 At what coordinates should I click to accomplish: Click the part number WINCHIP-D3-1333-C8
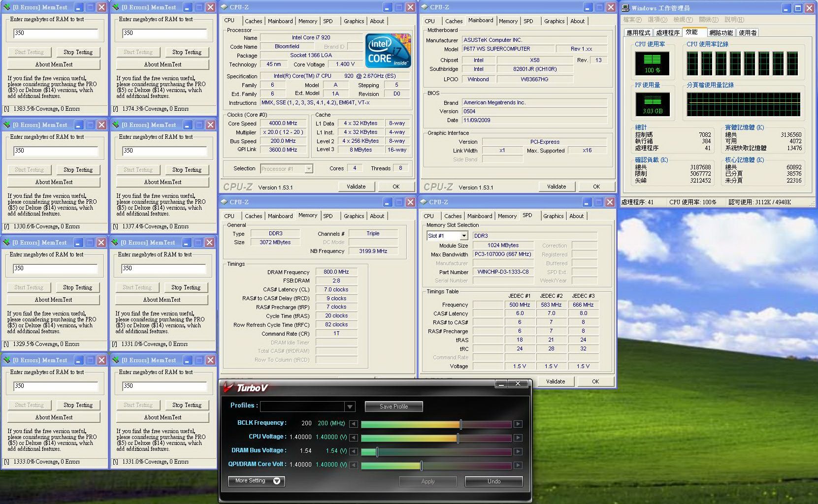(x=503, y=272)
